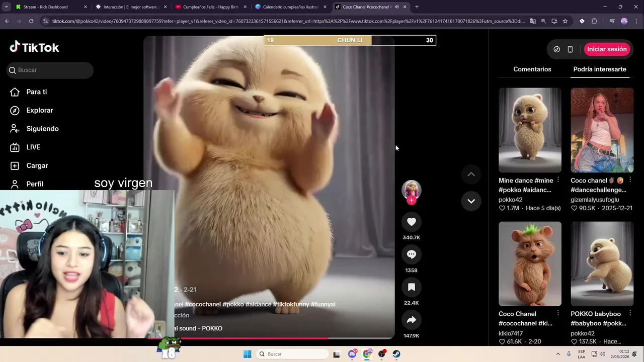644x362 pixels.
Task: Go to the next video with down arrow
Action: 471,201
